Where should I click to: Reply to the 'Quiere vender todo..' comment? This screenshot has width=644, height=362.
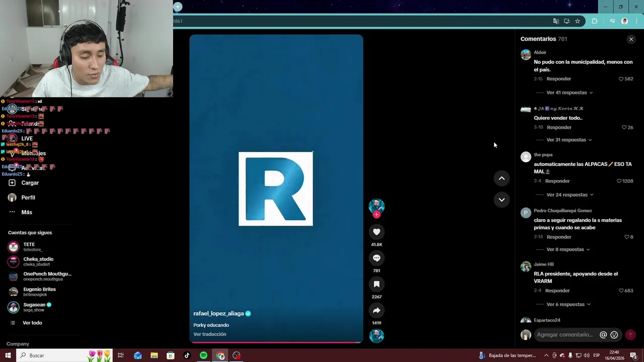(559, 128)
